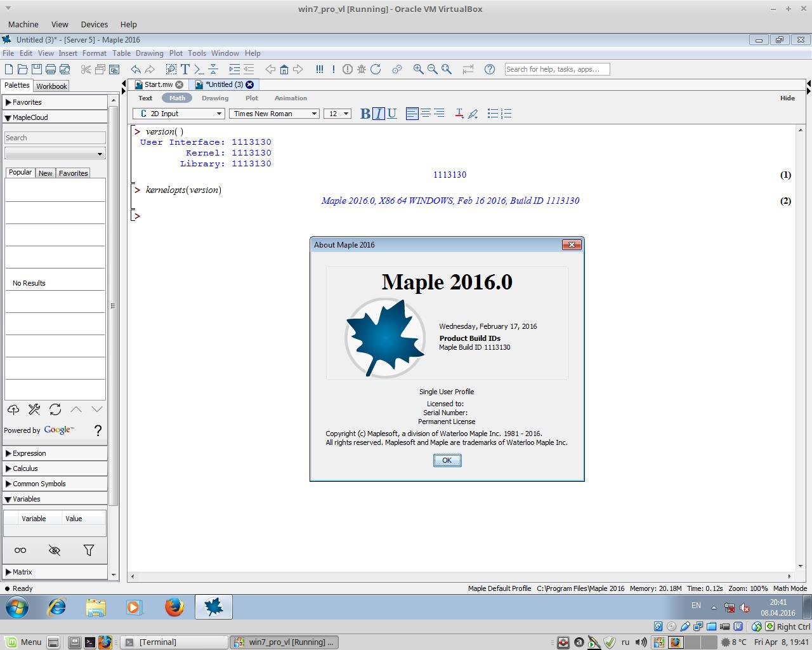Click OK in About Maple dialog
Viewport: 812px width, 650px height.
(x=447, y=460)
